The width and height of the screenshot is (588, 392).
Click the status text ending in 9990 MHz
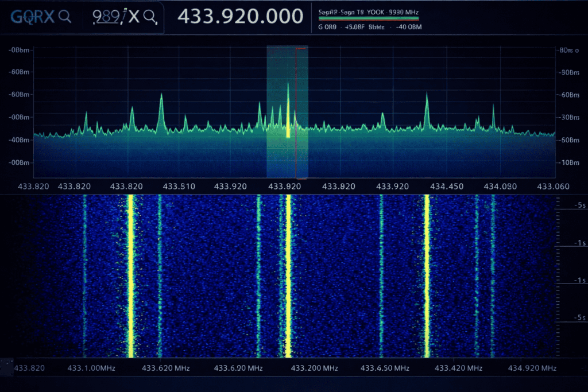click(368, 12)
